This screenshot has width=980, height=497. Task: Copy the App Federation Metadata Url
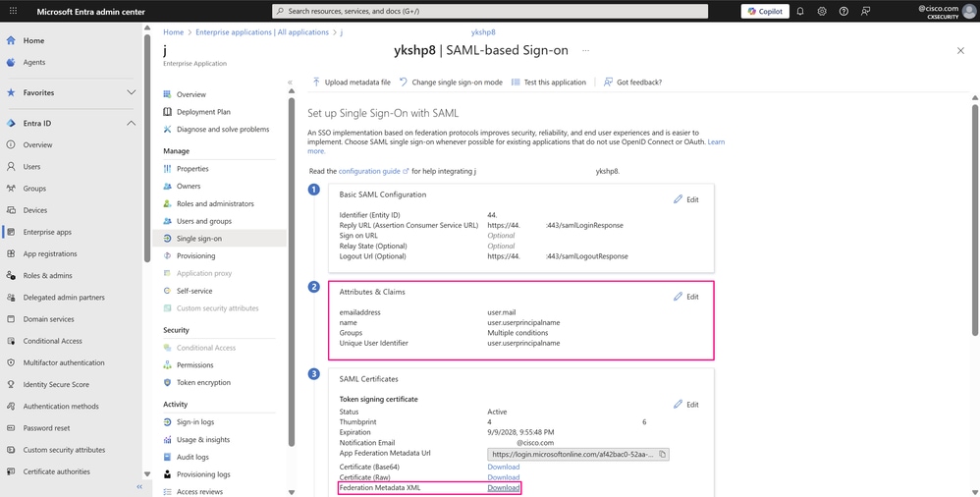[x=663, y=455]
